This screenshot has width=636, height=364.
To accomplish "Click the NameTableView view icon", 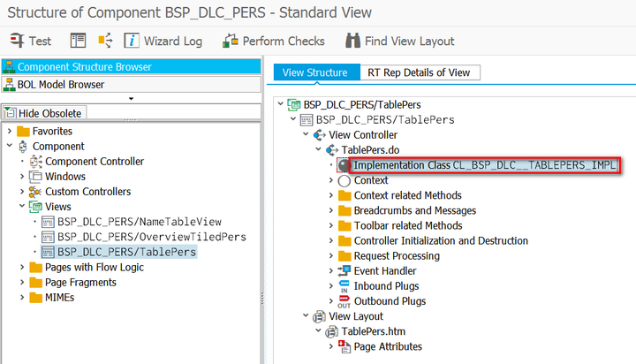I will (48, 222).
